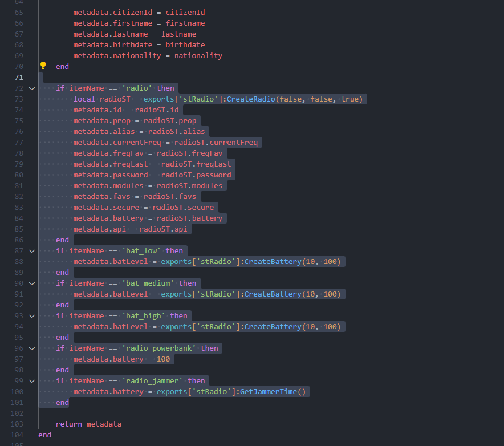
Task: Click line number 65 in the gutter
Action: (19, 13)
